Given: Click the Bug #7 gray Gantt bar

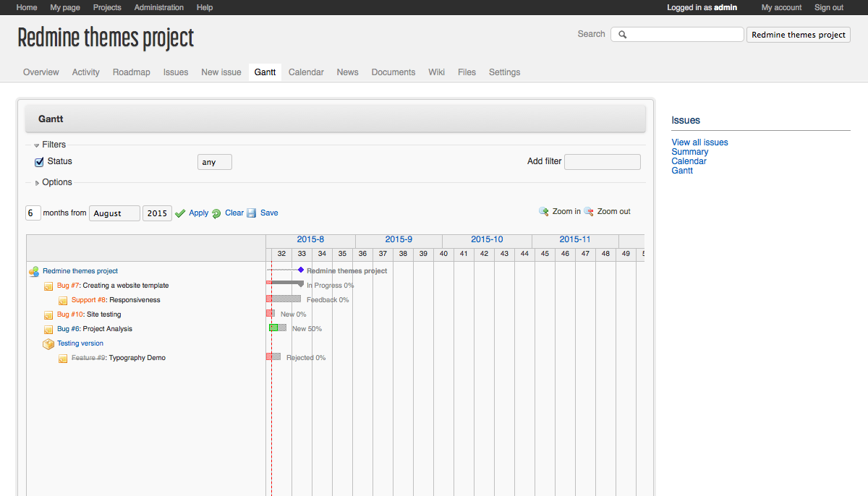Looking at the screenshot, I should pos(285,283).
